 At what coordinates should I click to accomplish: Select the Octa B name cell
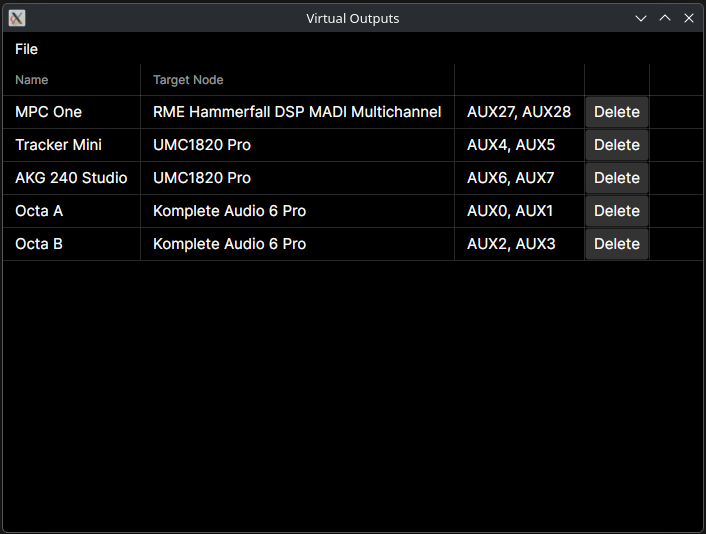click(x=72, y=244)
